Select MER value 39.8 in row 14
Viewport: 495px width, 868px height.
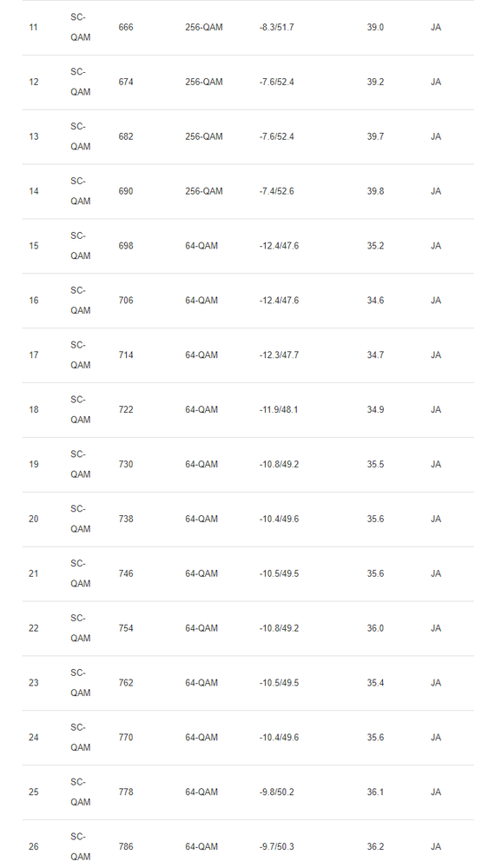click(375, 191)
